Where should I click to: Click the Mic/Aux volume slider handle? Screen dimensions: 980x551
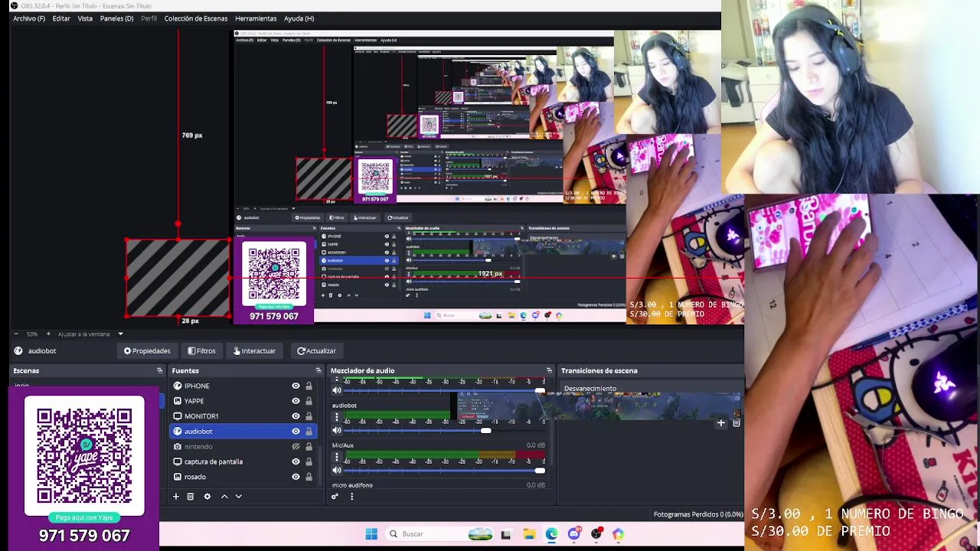point(540,470)
